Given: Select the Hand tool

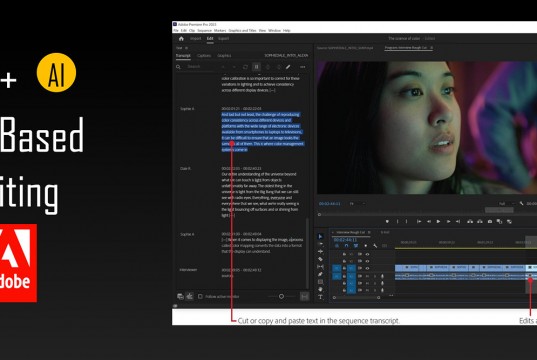Looking at the screenshot, I should (x=320, y=289).
